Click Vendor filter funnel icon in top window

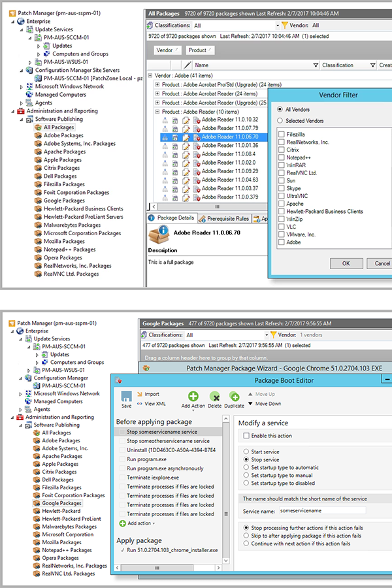[x=284, y=25]
